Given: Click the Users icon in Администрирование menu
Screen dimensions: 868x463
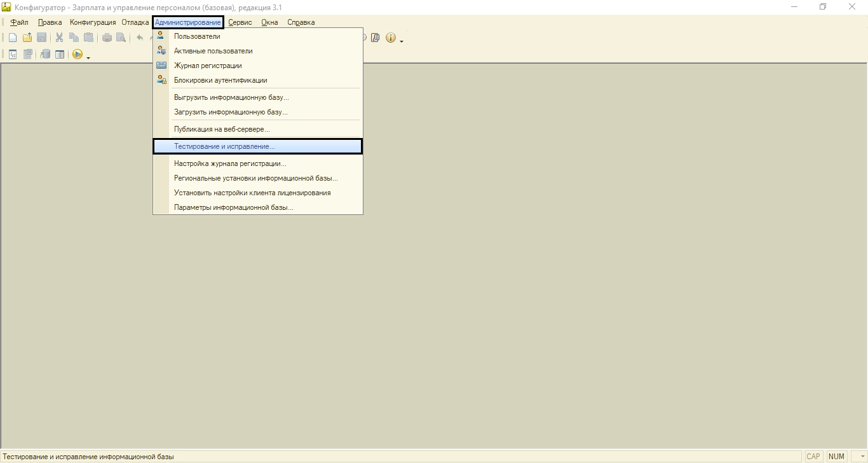Looking at the screenshot, I should (x=161, y=36).
